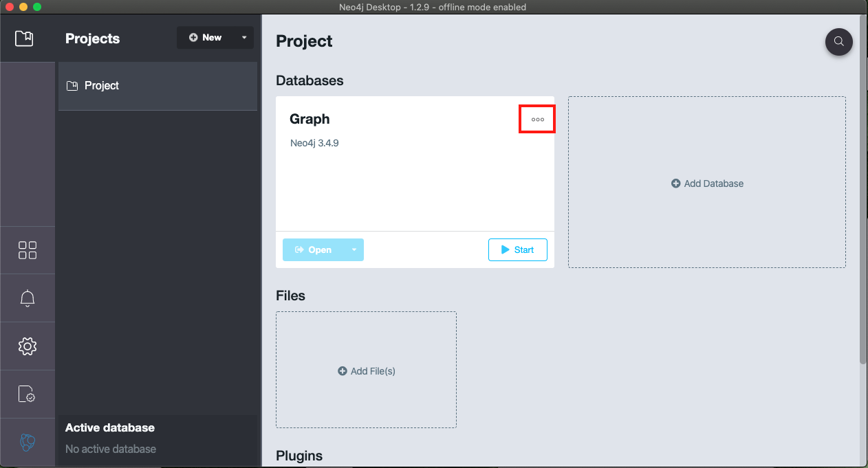Expand the Open button dropdown arrow
Screen dimensions: 868x468
pyautogui.click(x=354, y=249)
